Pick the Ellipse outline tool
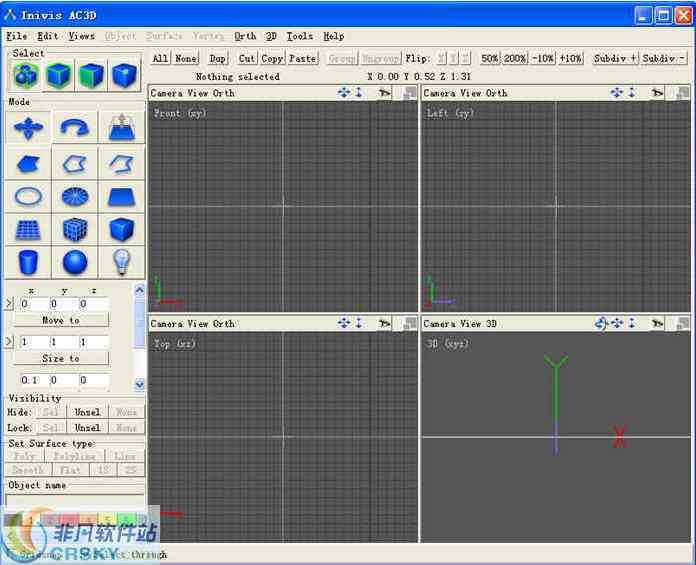The height and width of the screenshot is (565, 696). 28,196
